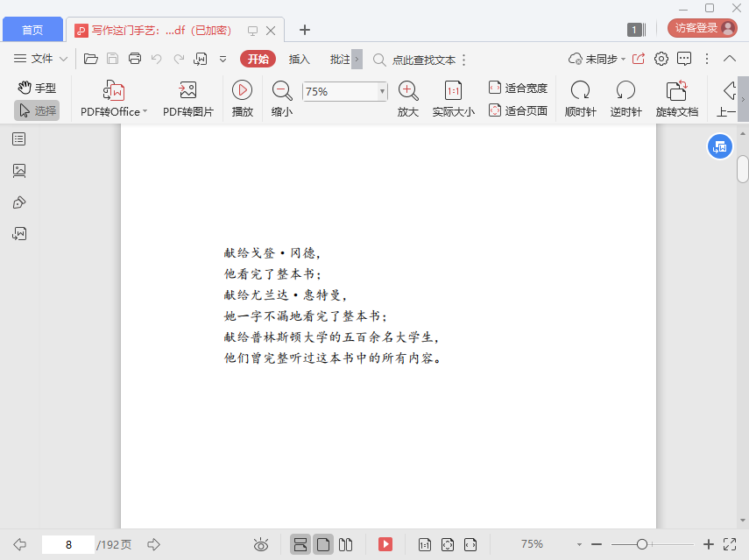The width and height of the screenshot is (749, 560).
Task: Click the 放大 zoom in icon
Action: click(x=408, y=91)
